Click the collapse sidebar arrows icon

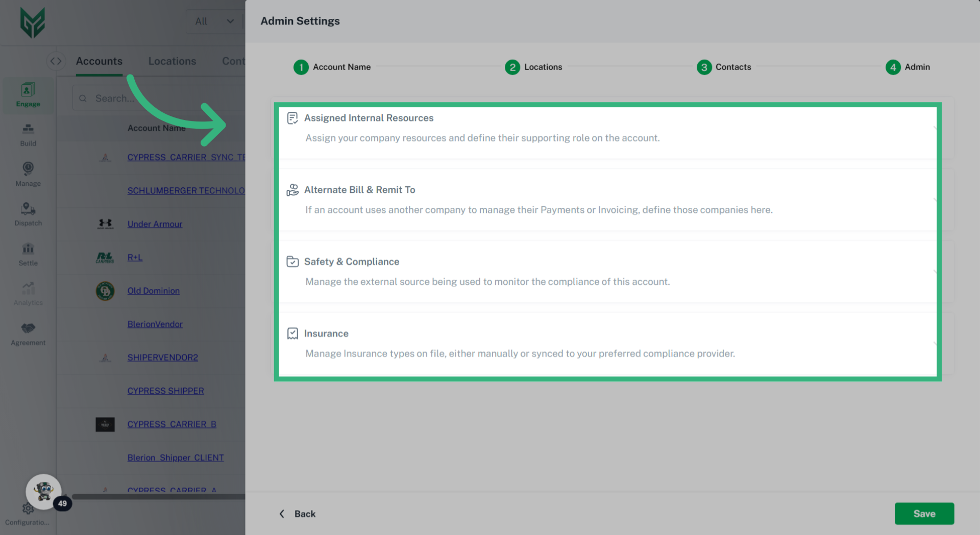(x=56, y=61)
